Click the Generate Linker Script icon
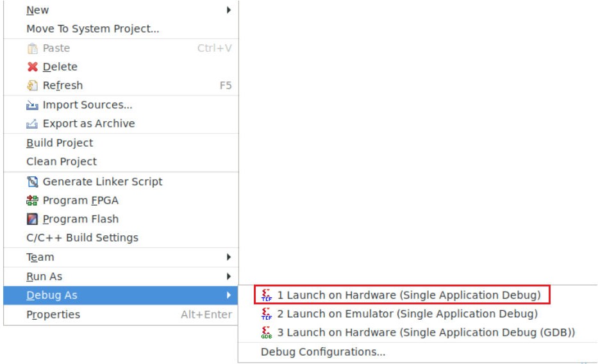This screenshot has height=364, width=598. coord(33,182)
